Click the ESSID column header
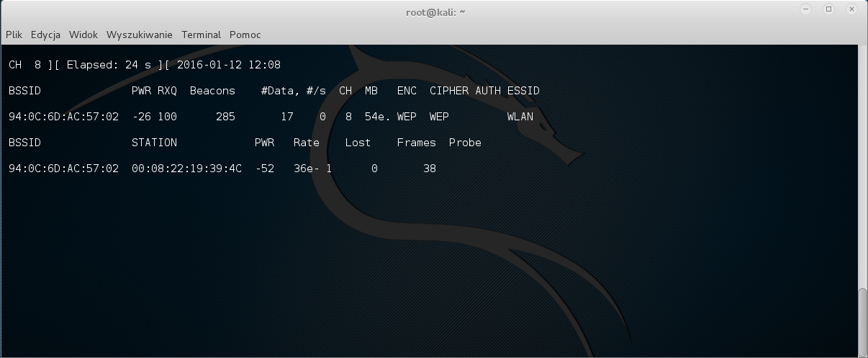Screen dimensions: 868x358 pos(523,91)
